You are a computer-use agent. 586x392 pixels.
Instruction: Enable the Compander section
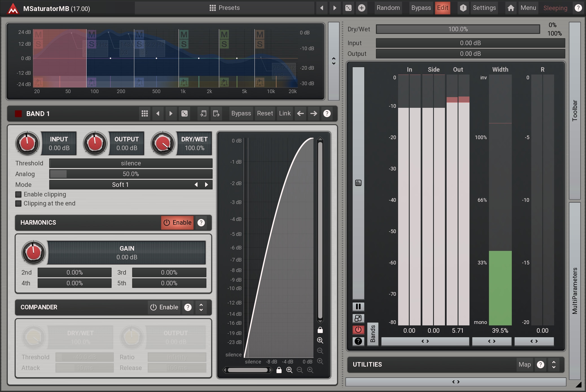click(164, 307)
